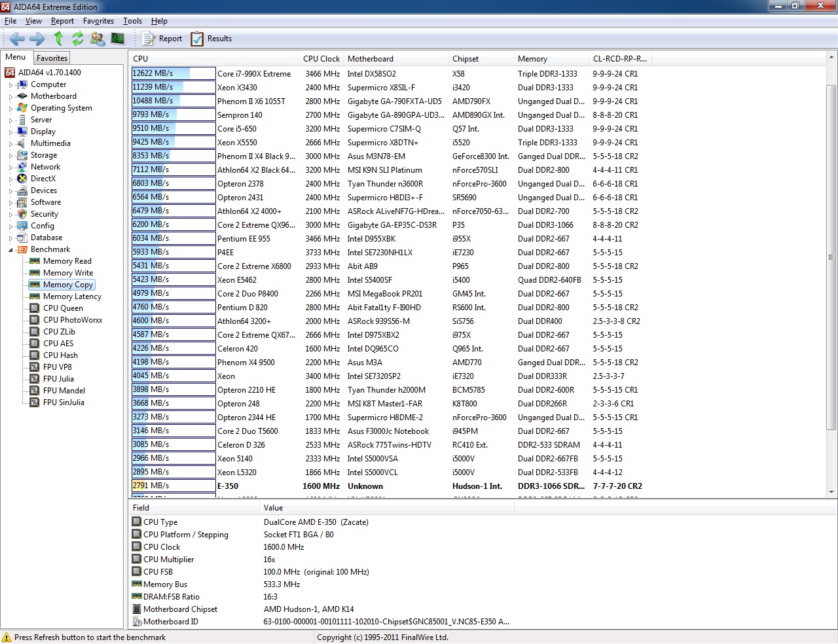Click the Benchmark folder icon

click(x=22, y=249)
